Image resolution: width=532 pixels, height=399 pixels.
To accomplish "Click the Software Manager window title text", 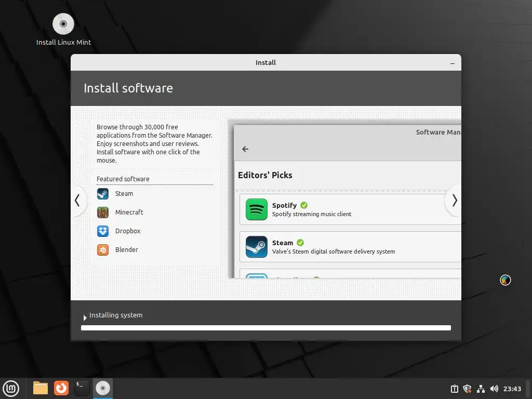I will click(x=438, y=132).
